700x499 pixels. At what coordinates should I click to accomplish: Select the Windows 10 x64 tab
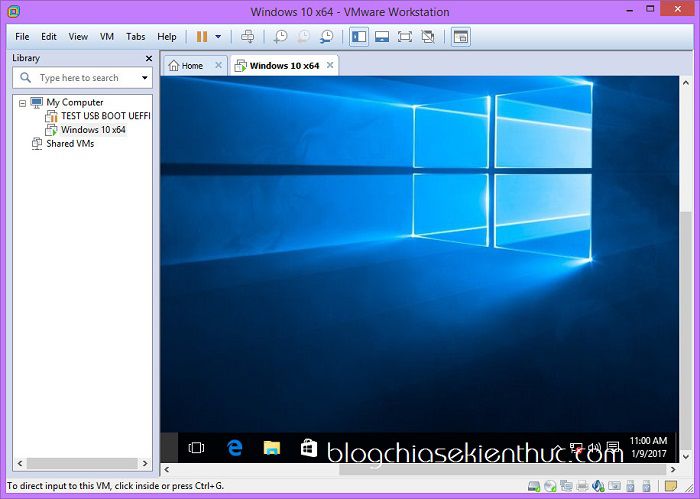click(x=284, y=66)
